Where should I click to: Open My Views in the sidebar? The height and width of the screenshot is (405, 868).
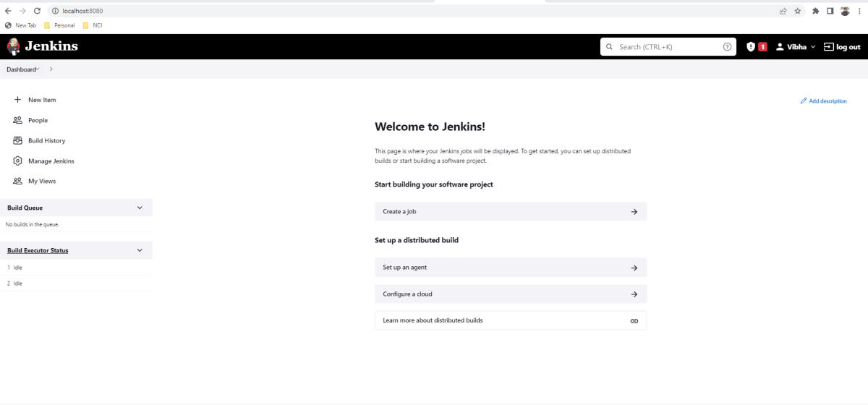click(41, 181)
